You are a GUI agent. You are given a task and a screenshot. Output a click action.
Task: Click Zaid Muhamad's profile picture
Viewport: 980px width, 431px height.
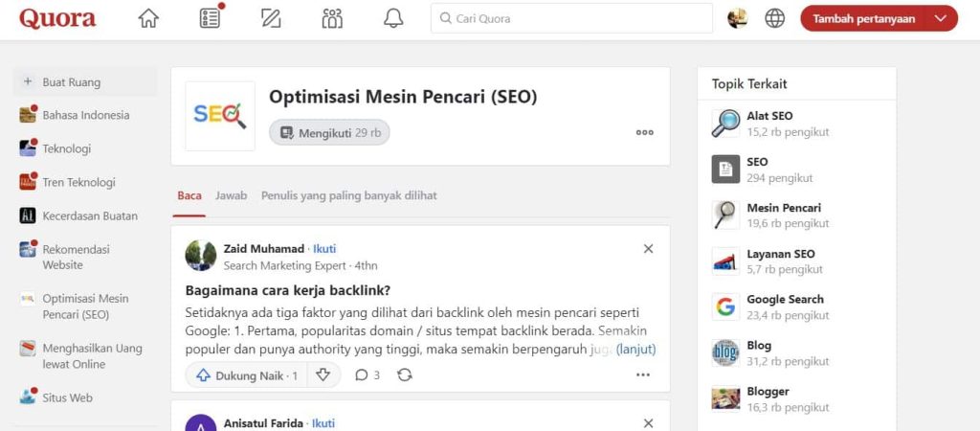click(201, 255)
